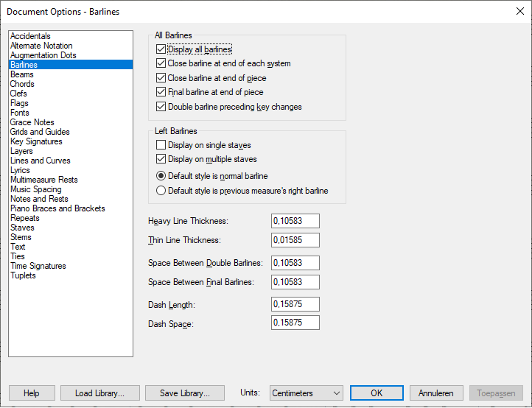Select Piano Braces and Brackets category
This screenshot has width=532, height=408.
[57, 208]
